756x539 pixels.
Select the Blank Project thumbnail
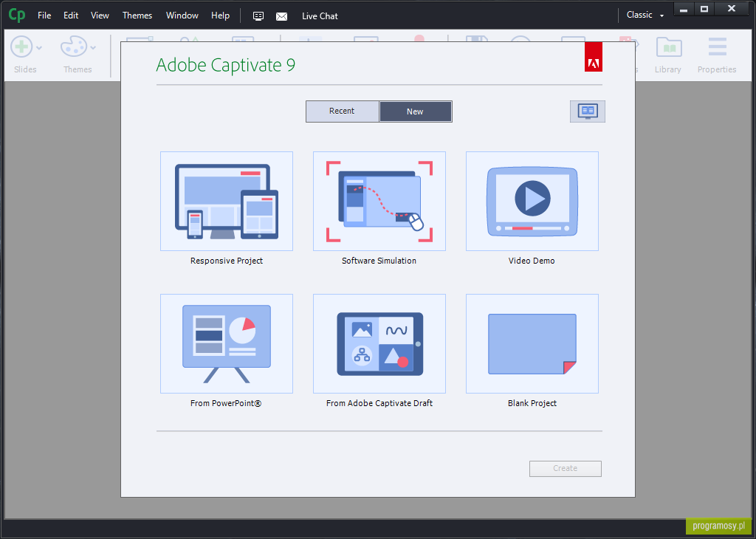(x=532, y=344)
